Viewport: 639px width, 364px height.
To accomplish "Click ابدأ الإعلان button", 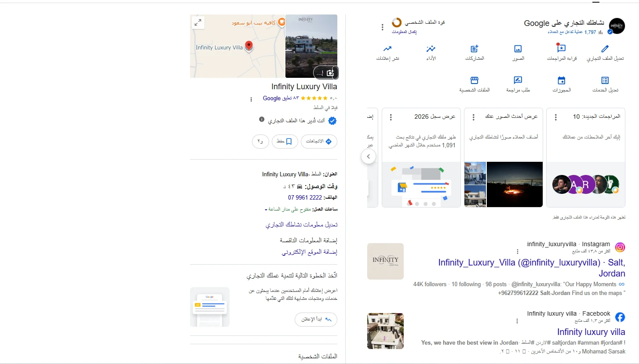I will tap(316, 320).
